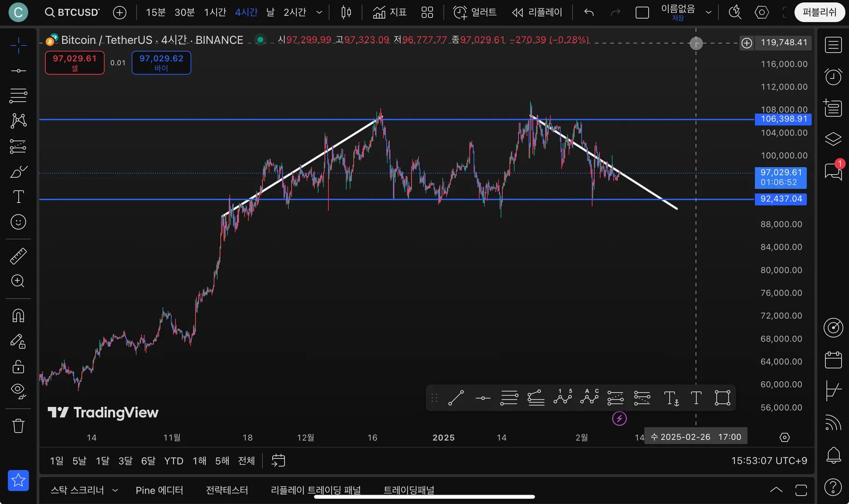Set date range to YTD
849x504 pixels.
[x=174, y=461]
